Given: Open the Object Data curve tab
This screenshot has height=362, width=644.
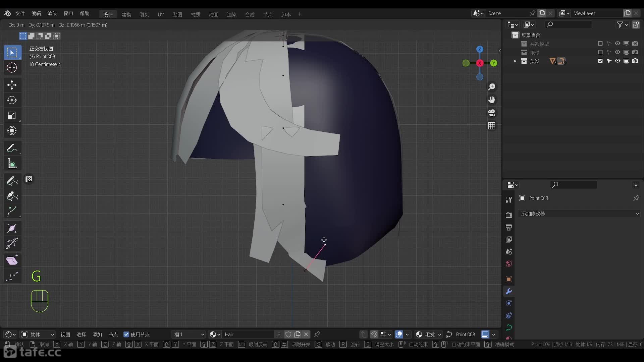Looking at the screenshot, I should pyautogui.click(x=509, y=327).
